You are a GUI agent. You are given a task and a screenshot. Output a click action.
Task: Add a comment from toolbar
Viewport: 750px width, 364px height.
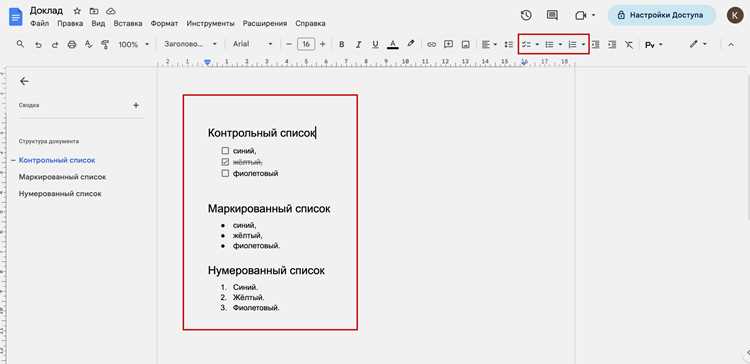[x=448, y=44]
